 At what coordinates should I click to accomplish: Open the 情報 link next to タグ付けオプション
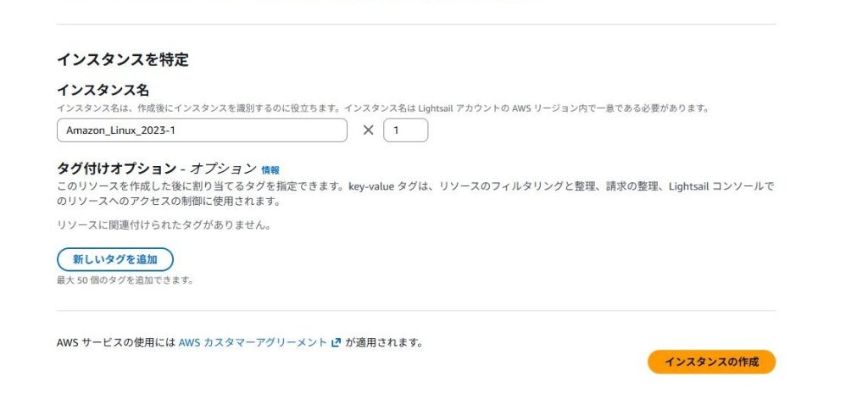click(x=270, y=169)
